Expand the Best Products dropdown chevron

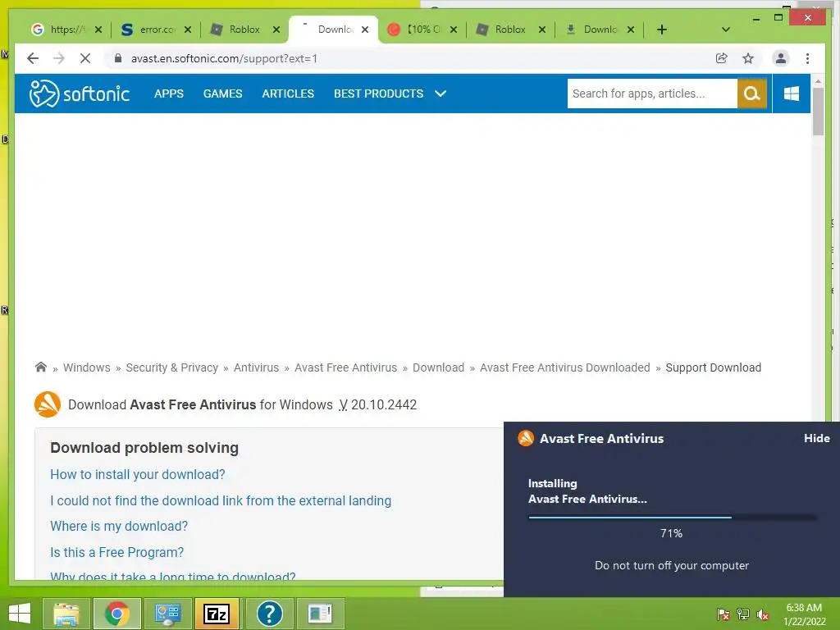click(441, 94)
